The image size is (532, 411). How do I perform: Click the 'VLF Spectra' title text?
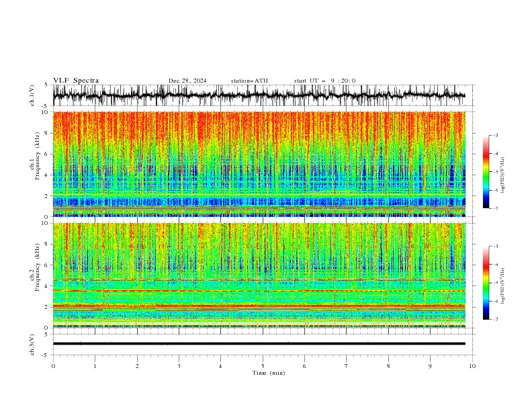pyautogui.click(x=76, y=81)
